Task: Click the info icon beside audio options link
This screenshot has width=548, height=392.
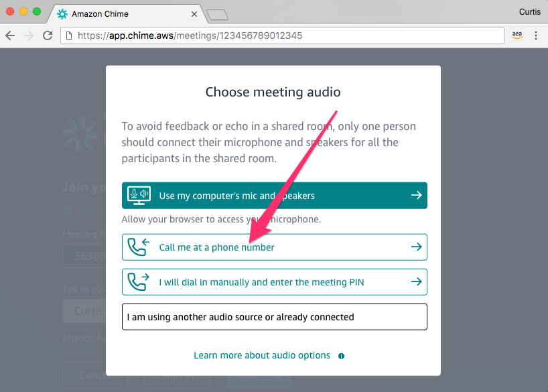Action: point(341,356)
